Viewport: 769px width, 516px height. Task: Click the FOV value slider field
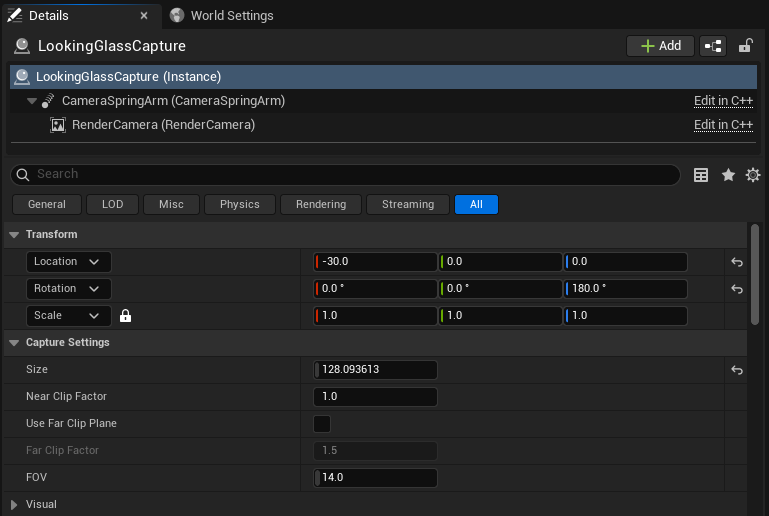pyautogui.click(x=376, y=478)
